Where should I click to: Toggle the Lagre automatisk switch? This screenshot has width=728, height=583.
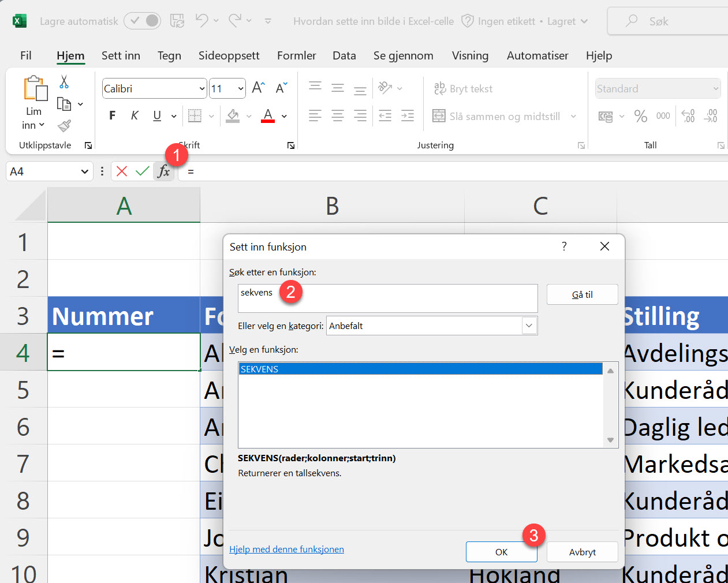[x=142, y=20]
